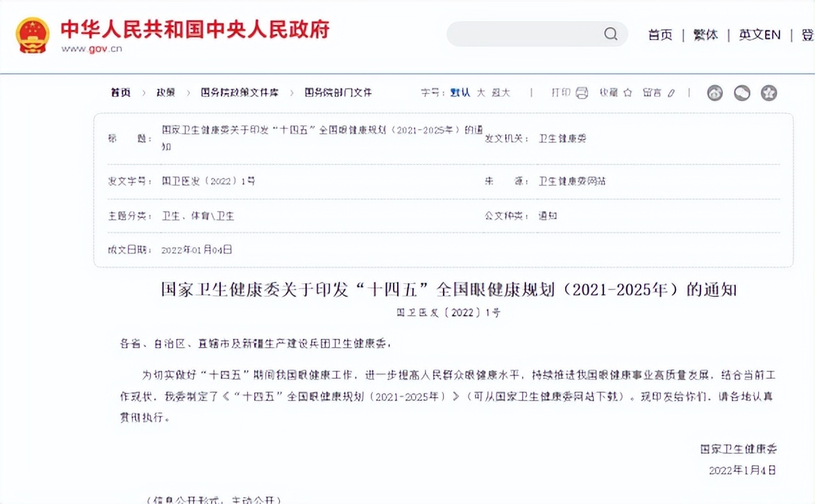The width and height of the screenshot is (815, 504).
Task: Select the 大 font size option
Action: pos(480,92)
